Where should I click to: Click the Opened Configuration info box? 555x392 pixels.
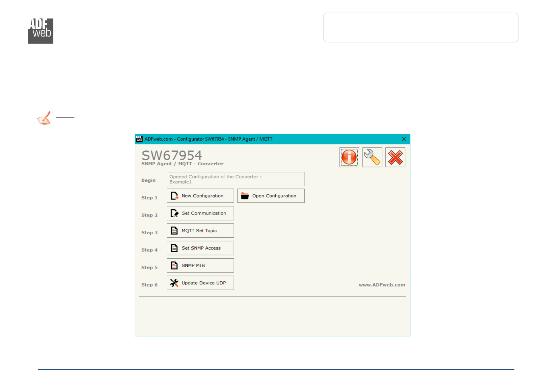tap(236, 179)
